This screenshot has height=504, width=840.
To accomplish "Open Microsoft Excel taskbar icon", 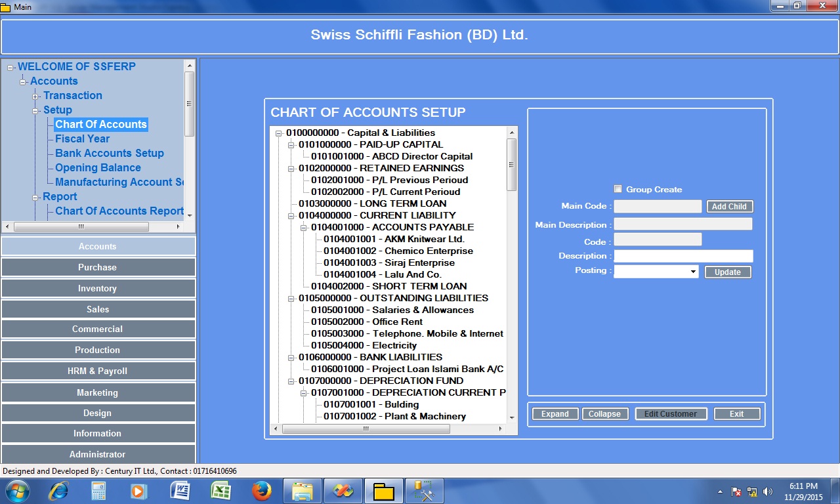I will [220, 491].
